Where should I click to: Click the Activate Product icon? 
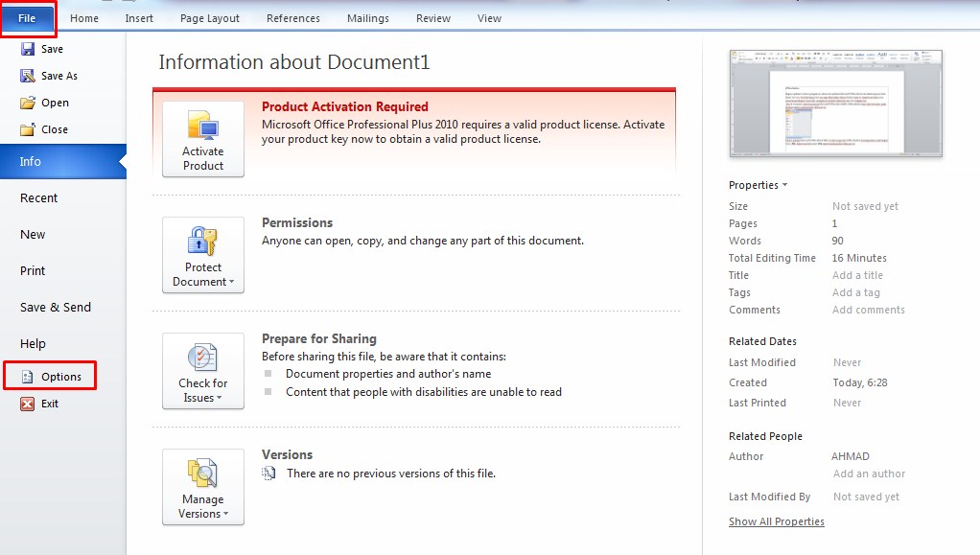[x=203, y=125]
